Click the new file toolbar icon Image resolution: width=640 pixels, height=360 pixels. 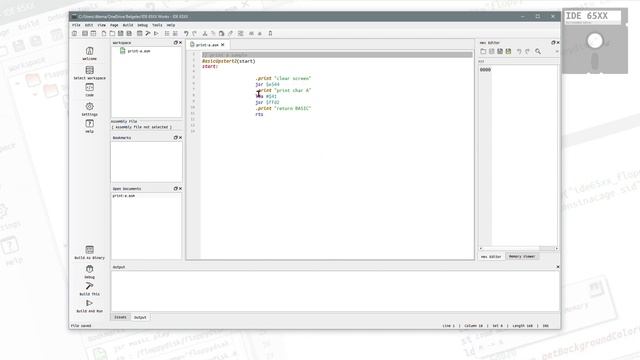(104, 33)
